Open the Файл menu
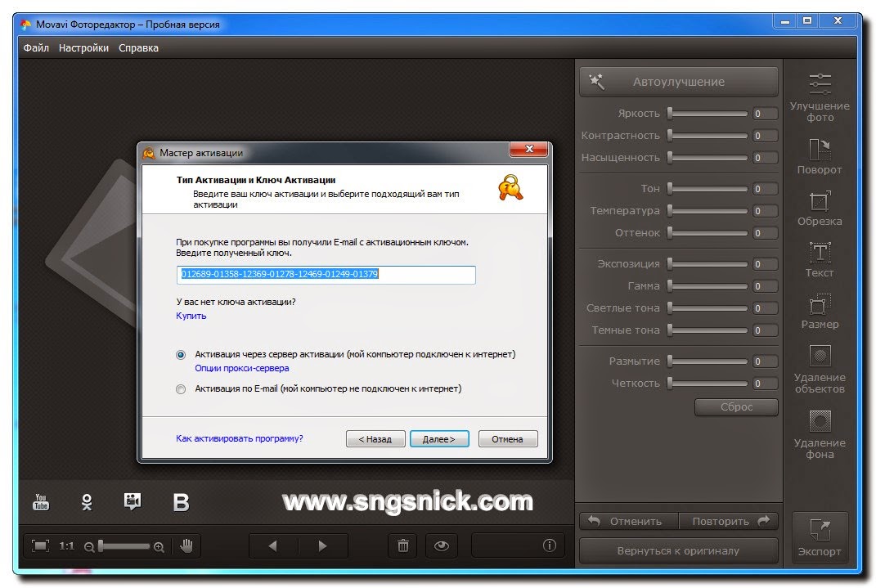Viewport: 876px width, 588px height. pyautogui.click(x=36, y=48)
